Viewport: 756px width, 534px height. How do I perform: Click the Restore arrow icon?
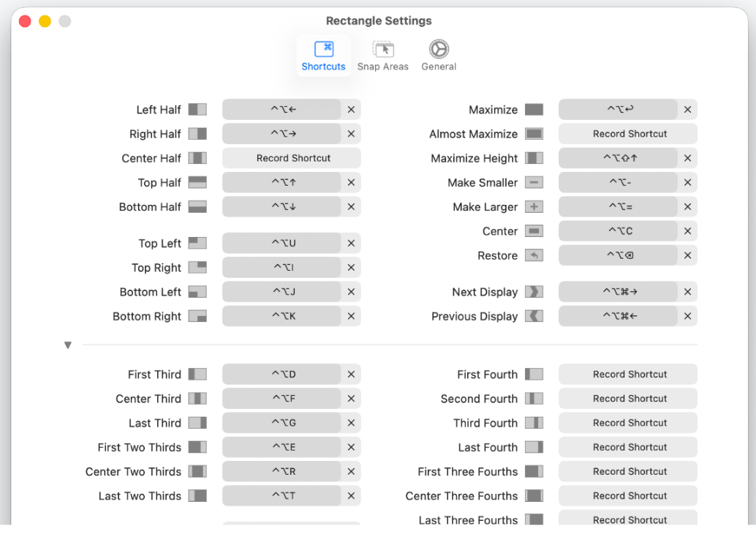pyautogui.click(x=534, y=255)
